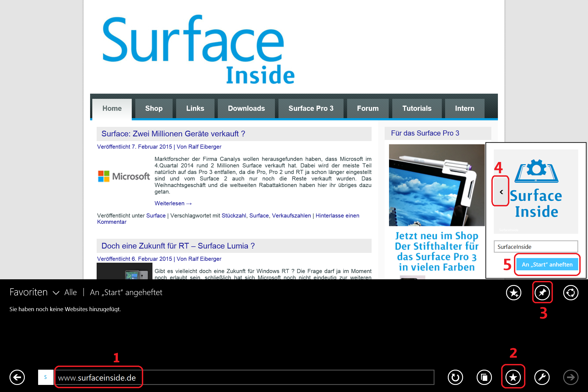Open the Home navigation tab

tap(112, 108)
